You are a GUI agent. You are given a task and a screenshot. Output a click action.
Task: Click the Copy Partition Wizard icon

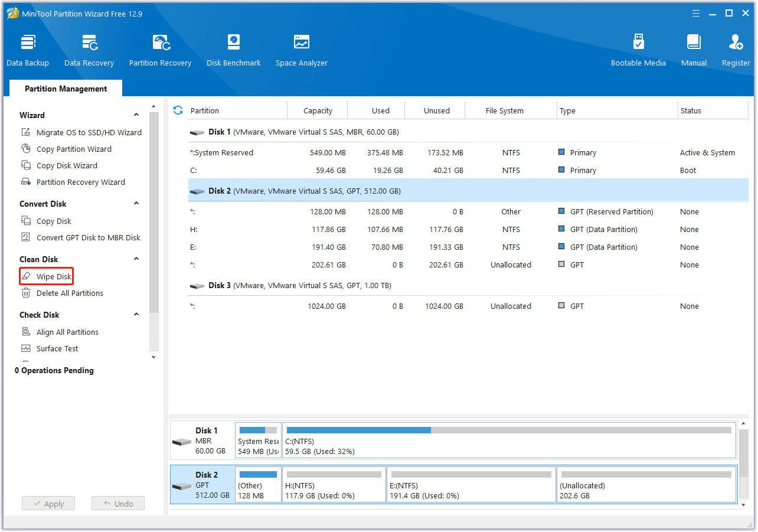pyautogui.click(x=26, y=149)
